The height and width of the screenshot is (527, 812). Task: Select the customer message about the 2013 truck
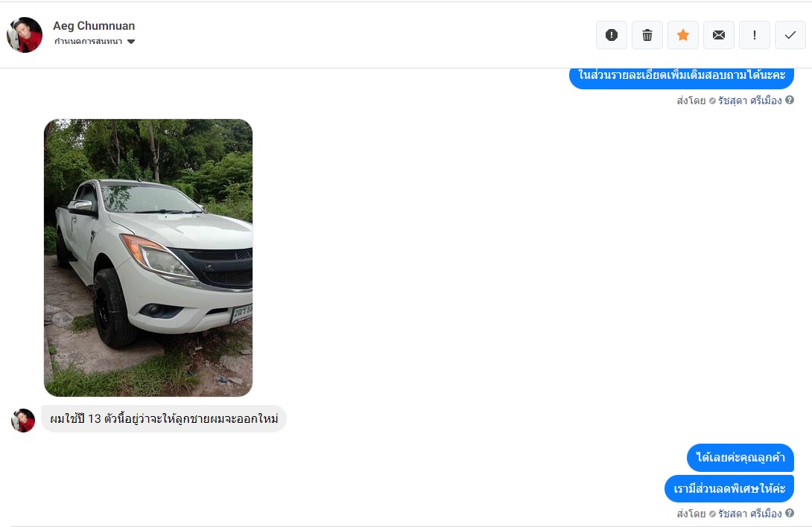coord(164,419)
